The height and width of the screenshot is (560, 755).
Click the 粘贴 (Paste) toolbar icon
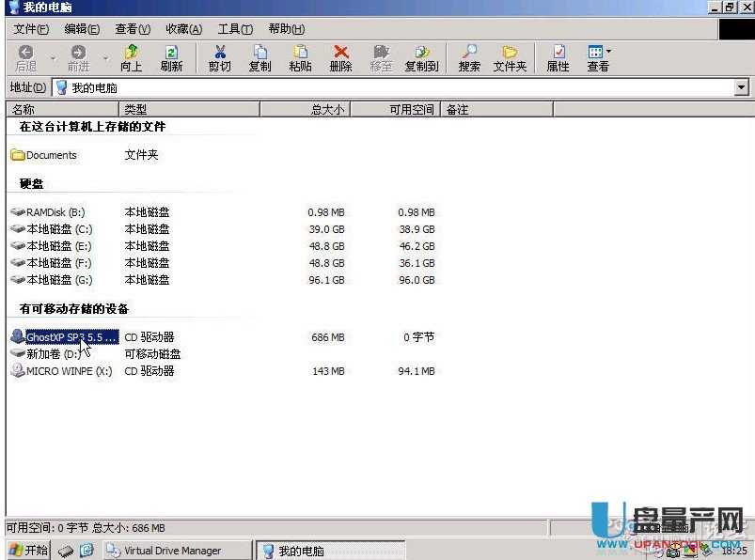tap(300, 57)
